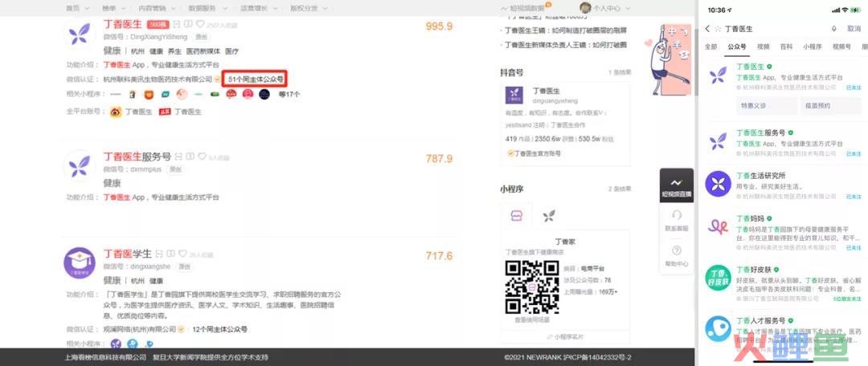This screenshot has height=366, width=868.
Task: Open 丁香医学生 title link
Action: coord(127,254)
